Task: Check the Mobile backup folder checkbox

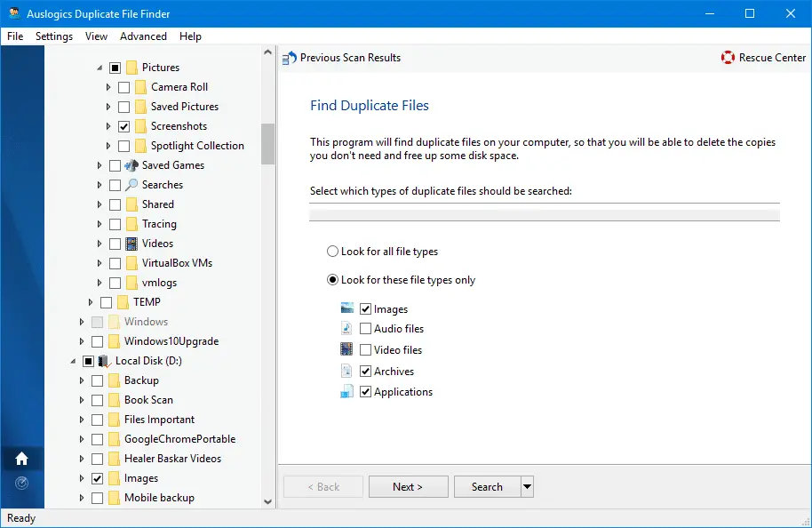Action: (97, 498)
